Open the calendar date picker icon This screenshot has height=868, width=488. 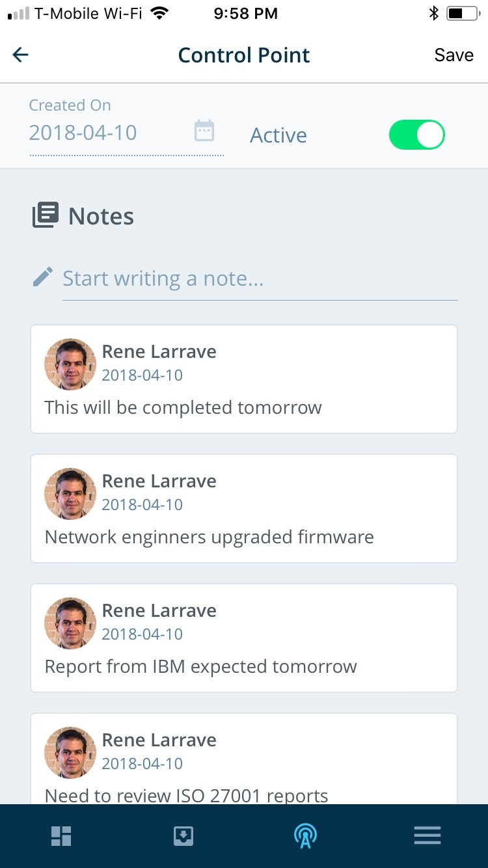204,131
